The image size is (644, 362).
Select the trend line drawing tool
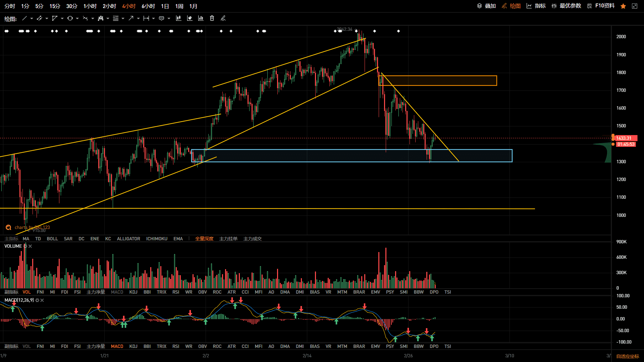[24, 18]
